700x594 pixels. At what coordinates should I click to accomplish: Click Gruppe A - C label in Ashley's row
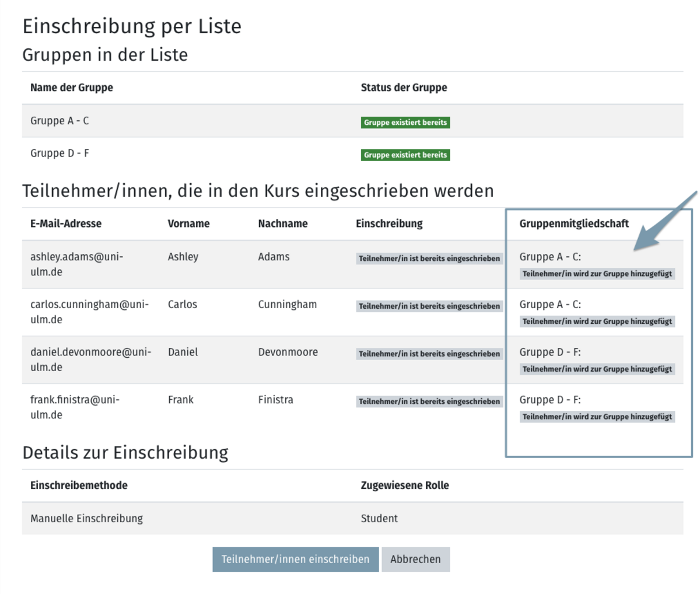coord(550,257)
